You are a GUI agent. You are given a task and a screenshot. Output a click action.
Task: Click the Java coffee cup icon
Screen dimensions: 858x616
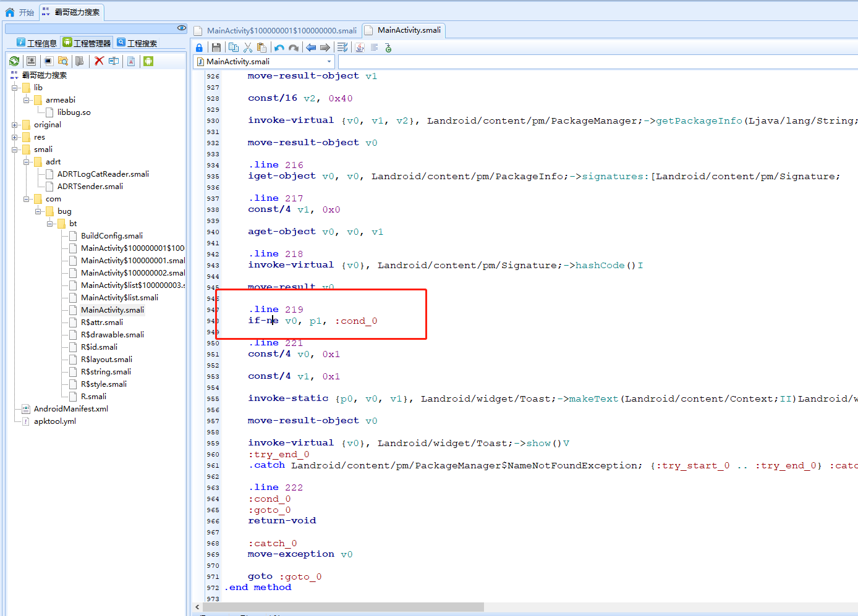coord(360,48)
